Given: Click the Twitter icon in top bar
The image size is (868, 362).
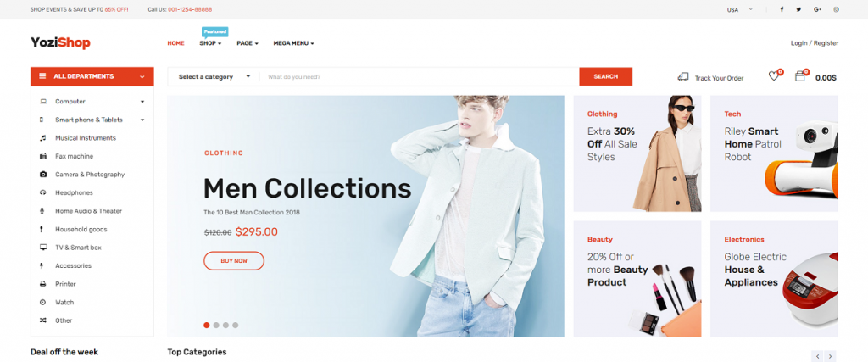Looking at the screenshot, I should pyautogui.click(x=798, y=9).
